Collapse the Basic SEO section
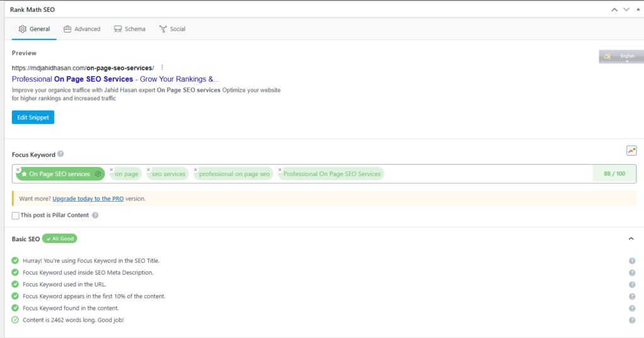This screenshot has width=644, height=338. click(x=631, y=239)
